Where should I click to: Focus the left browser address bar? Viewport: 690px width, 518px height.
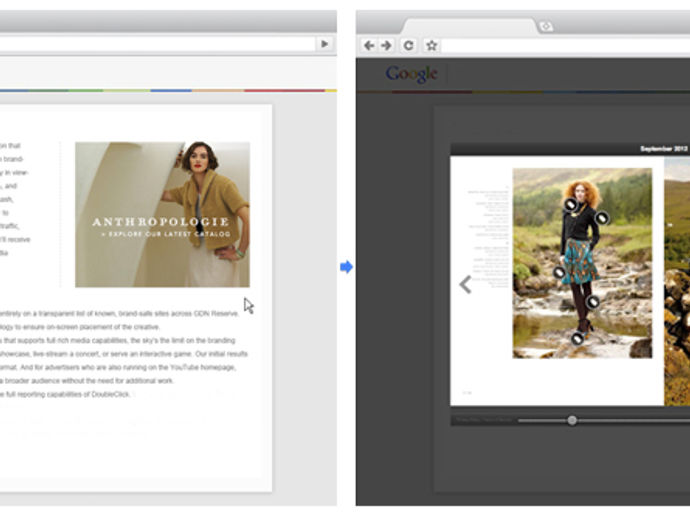158,44
